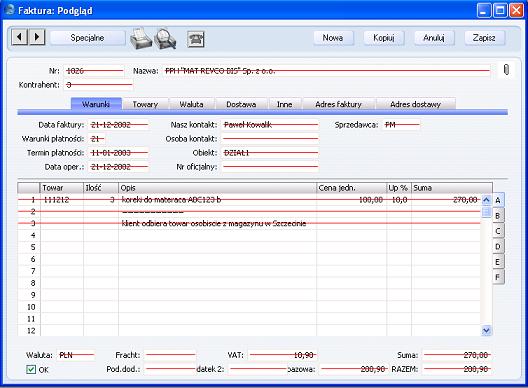Screen dimensions: 528x388
Task: Click the grid scroll up arrow
Action: click(486, 200)
